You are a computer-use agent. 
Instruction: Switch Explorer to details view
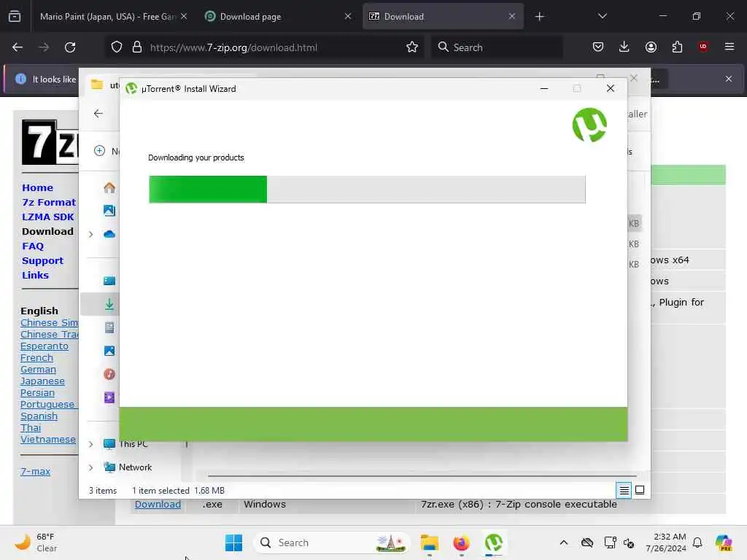tap(624, 490)
